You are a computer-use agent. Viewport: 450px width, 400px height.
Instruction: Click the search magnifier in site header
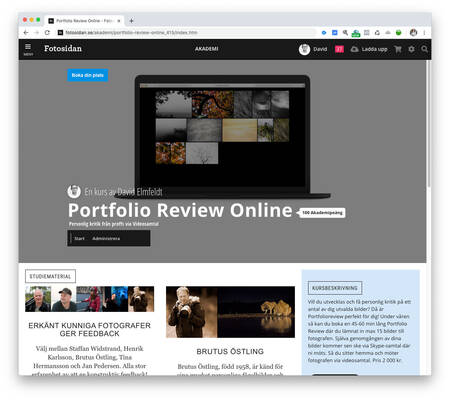(x=424, y=49)
